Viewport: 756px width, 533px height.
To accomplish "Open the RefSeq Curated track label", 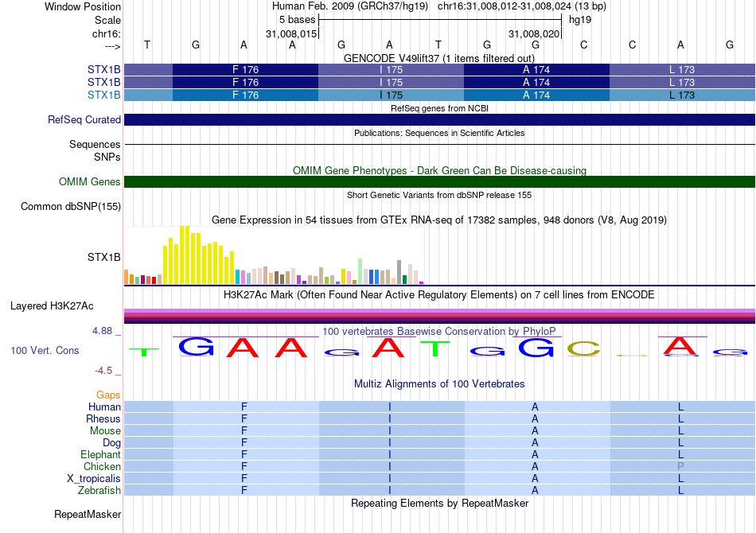I will tap(84, 119).
